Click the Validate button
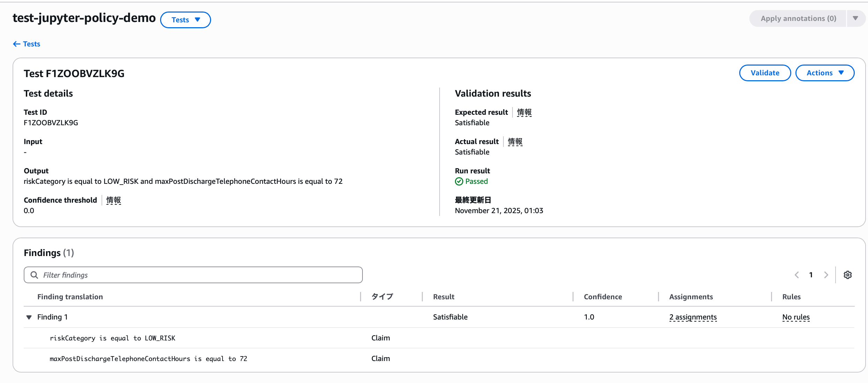The width and height of the screenshot is (868, 383). pos(765,73)
